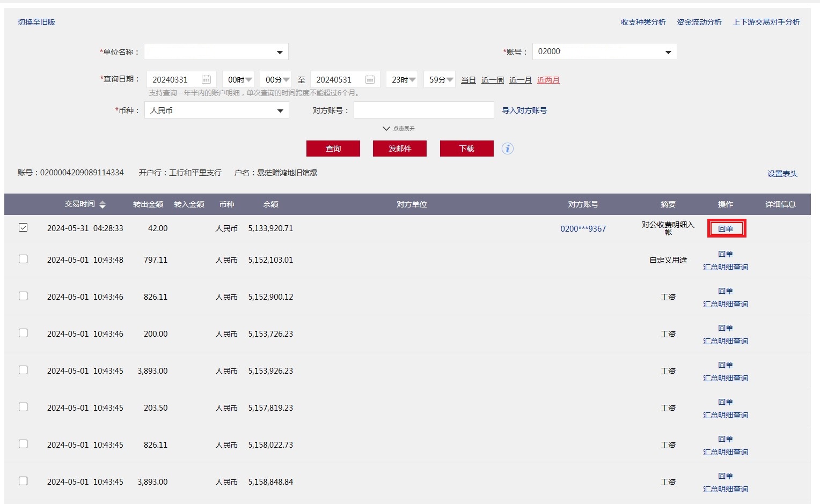Select the 203.50 transaction row checkbox

click(23, 407)
